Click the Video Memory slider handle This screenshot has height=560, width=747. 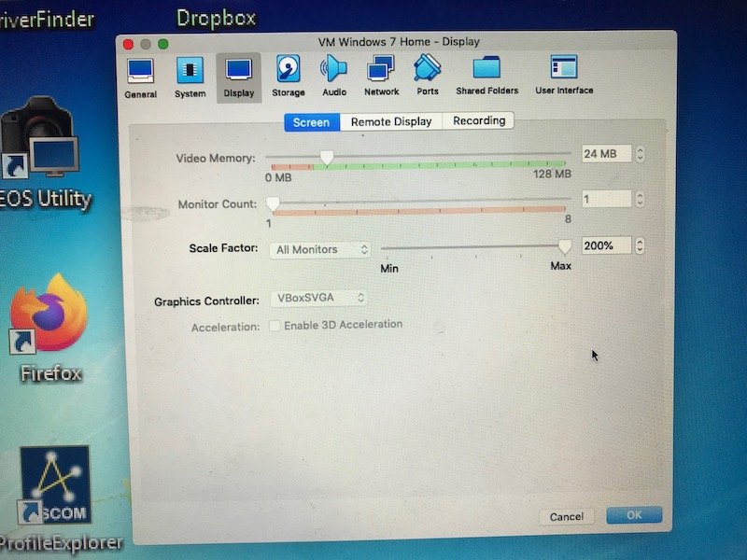coord(327,158)
